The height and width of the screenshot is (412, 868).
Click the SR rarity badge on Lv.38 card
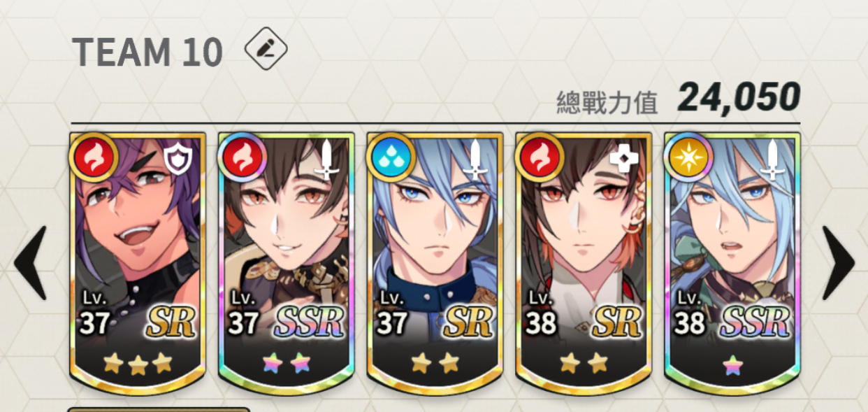click(x=618, y=321)
